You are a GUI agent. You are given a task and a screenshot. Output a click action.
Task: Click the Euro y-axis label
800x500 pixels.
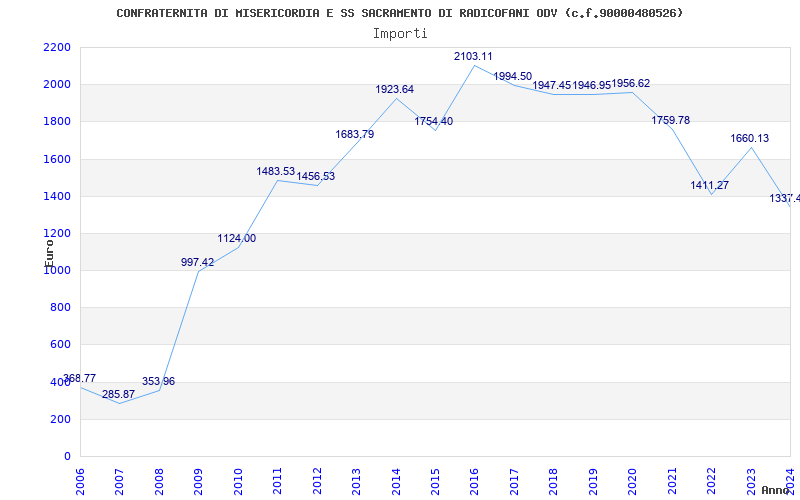tap(49, 253)
